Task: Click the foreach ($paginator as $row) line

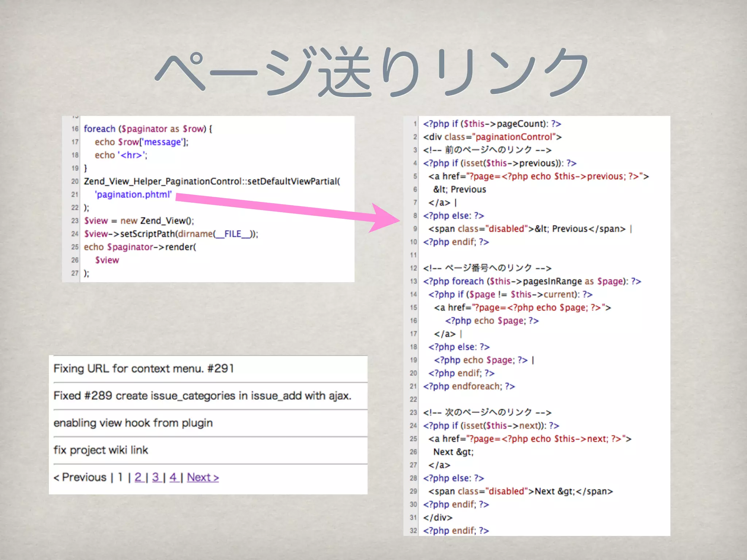Action: [148, 129]
